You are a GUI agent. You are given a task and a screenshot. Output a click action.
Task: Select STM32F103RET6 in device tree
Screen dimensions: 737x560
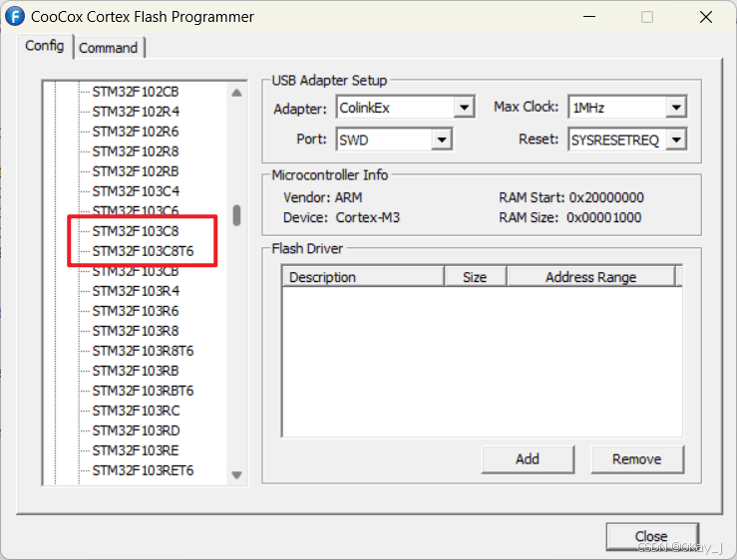[143, 470]
